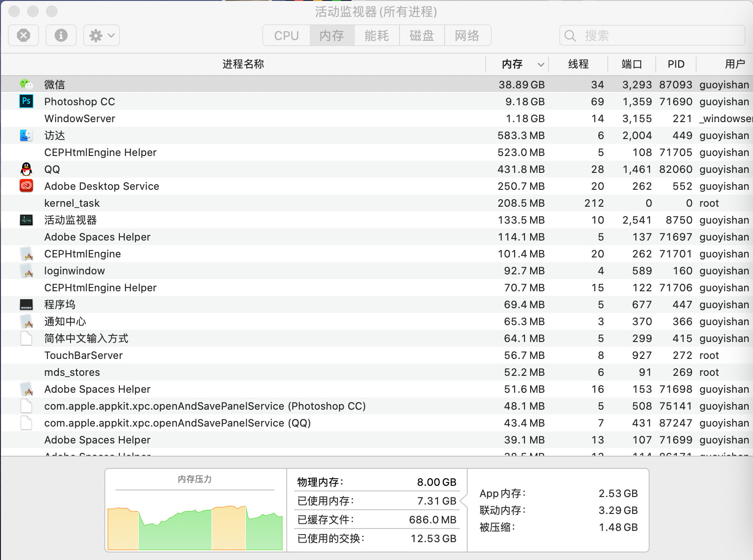
Task: Click the 已使用内存 7.31 GB value
Action: click(437, 501)
